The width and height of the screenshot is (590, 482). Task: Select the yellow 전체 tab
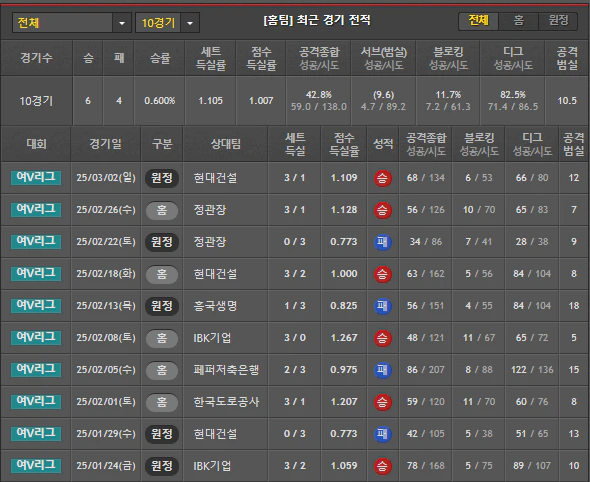coord(478,21)
